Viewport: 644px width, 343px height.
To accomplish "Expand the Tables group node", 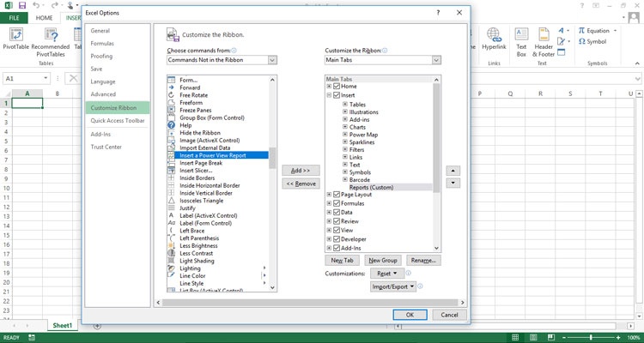I will click(345, 105).
